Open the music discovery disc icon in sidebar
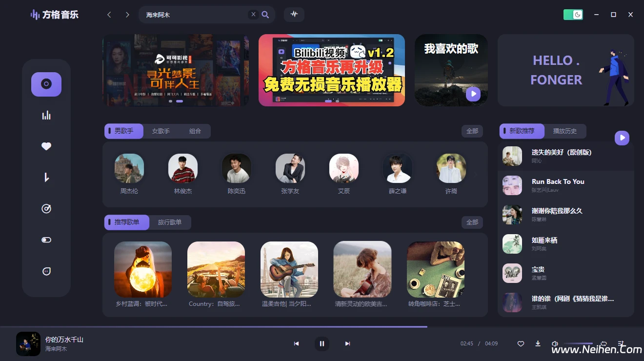 pos(46,84)
